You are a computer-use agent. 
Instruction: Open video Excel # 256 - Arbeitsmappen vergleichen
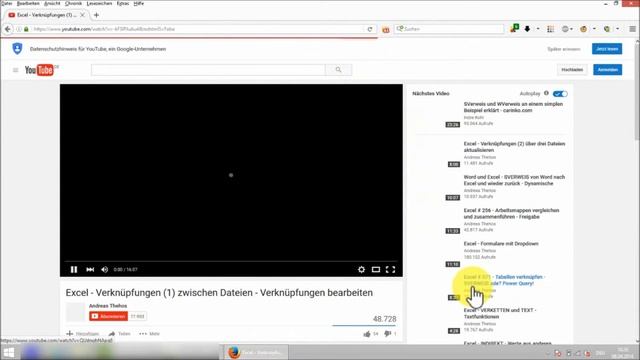(x=511, y=213)
